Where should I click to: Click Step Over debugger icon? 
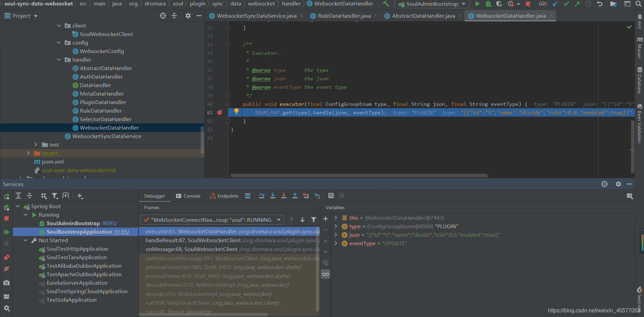261,196
